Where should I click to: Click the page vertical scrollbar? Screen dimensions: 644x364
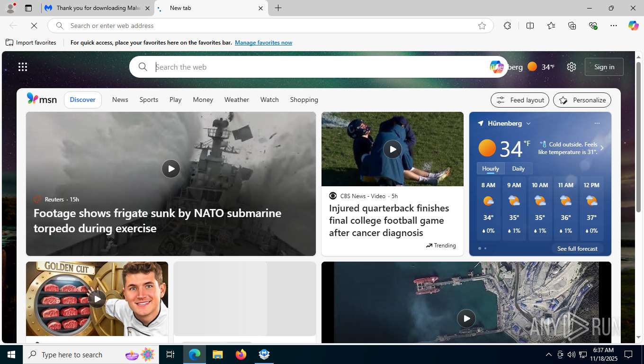pyautogui.click(x=638, y=136)
